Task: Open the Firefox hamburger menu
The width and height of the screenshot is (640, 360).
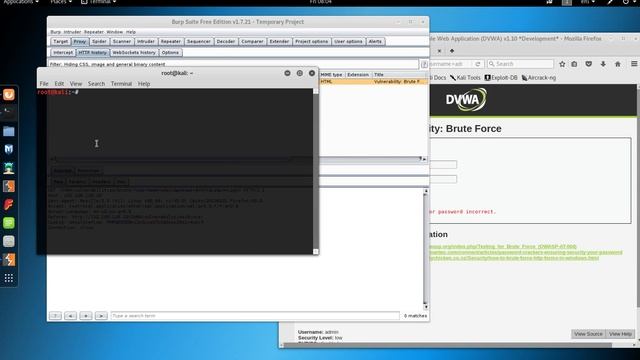Action: click(634, 64)
